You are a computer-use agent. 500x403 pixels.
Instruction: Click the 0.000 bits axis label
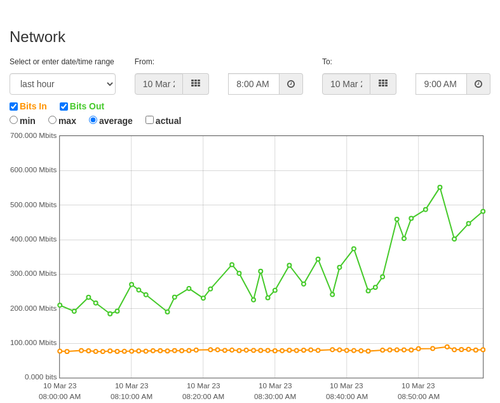pos(41,377)
